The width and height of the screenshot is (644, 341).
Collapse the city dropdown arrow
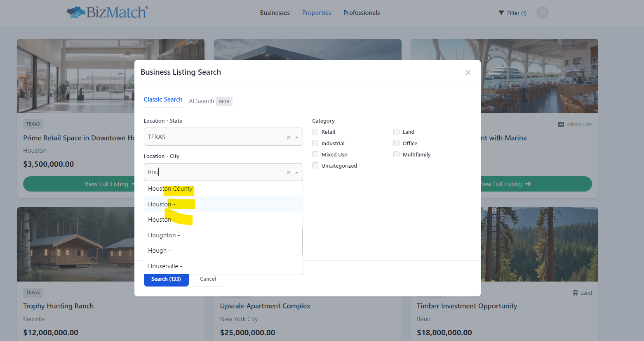[x=297, y=173]
